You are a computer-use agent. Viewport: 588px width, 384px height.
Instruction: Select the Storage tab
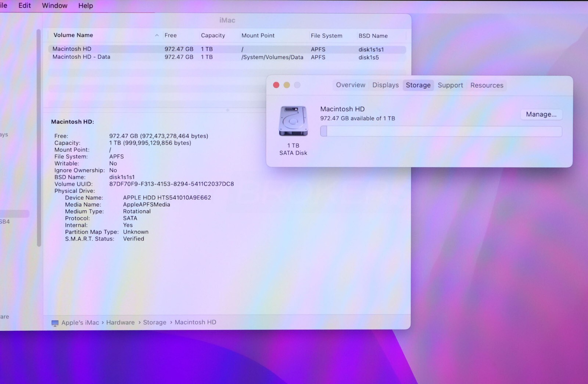coord(418,85)
